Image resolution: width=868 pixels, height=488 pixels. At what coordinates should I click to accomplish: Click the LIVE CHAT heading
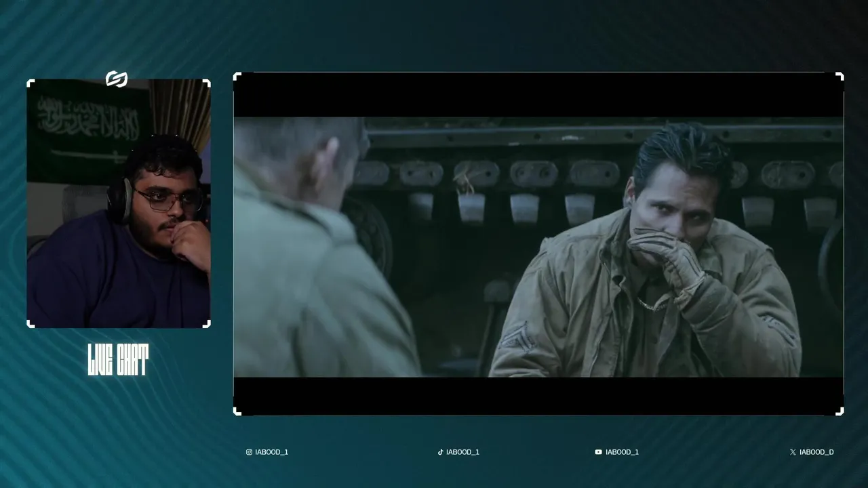pos(118,359)
